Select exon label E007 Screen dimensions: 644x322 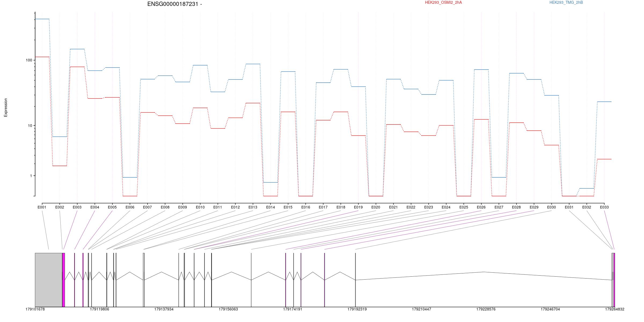click(x=147, y=207)
